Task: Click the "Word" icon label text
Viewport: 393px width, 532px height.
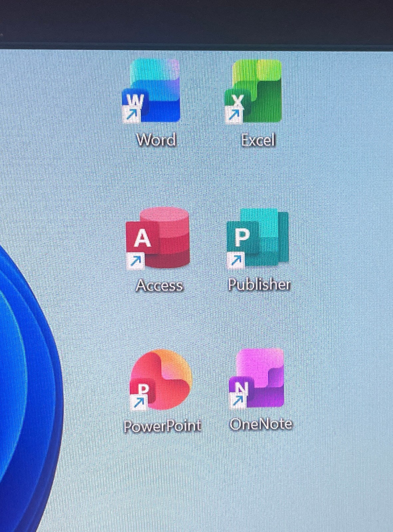Action: 156,140
